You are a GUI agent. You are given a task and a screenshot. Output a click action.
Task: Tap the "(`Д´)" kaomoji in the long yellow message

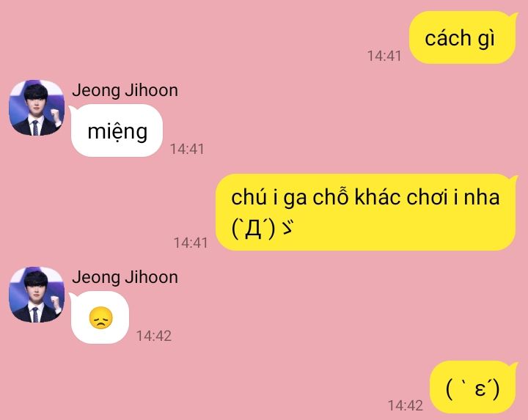click(x=253, y=229)
